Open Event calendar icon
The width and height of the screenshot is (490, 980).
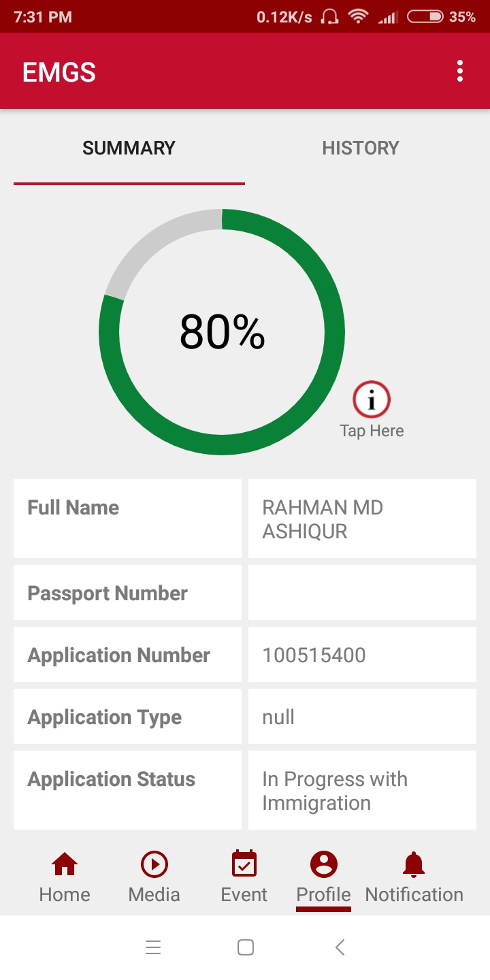point(244,865)
